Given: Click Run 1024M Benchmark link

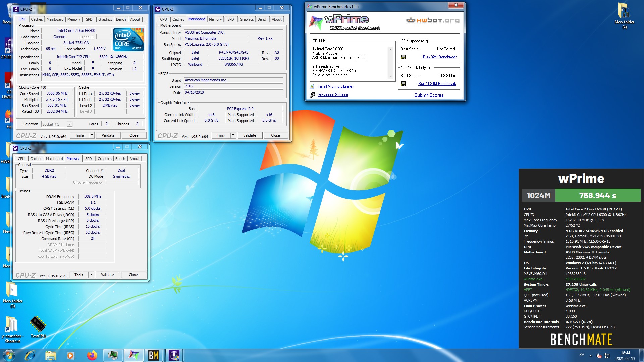Looking at the screenshot, I should (437, 84).
